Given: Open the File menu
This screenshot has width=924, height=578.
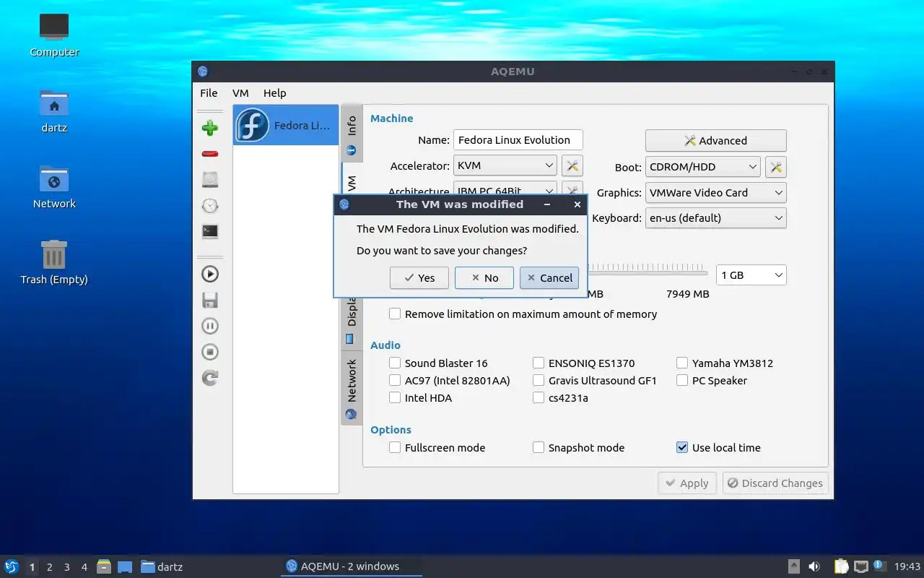Looking at the screenshot, I should 209,92.
